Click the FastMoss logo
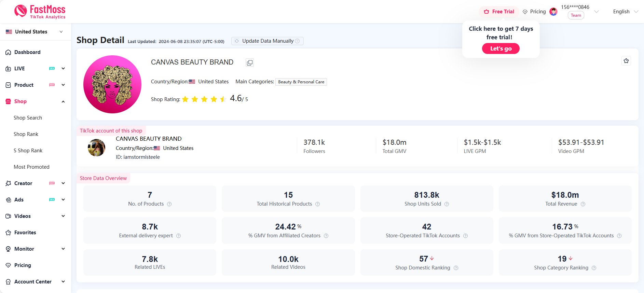Screen dimensions: 644x293 click(40, 12)
